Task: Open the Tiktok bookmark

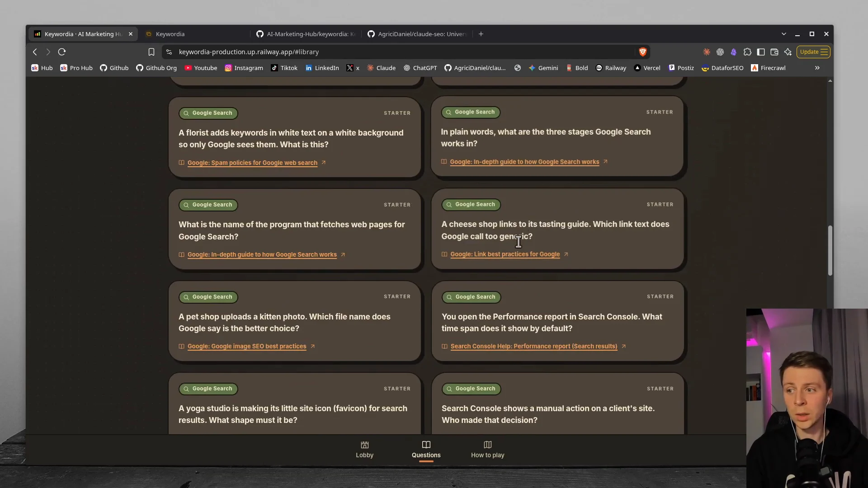Action: tap(284, 68)
